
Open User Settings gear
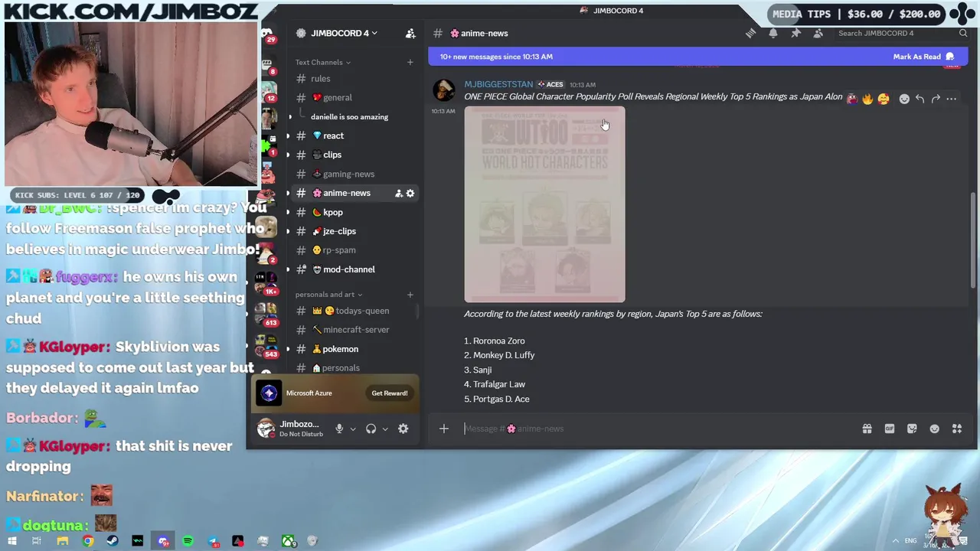[403, 429]
